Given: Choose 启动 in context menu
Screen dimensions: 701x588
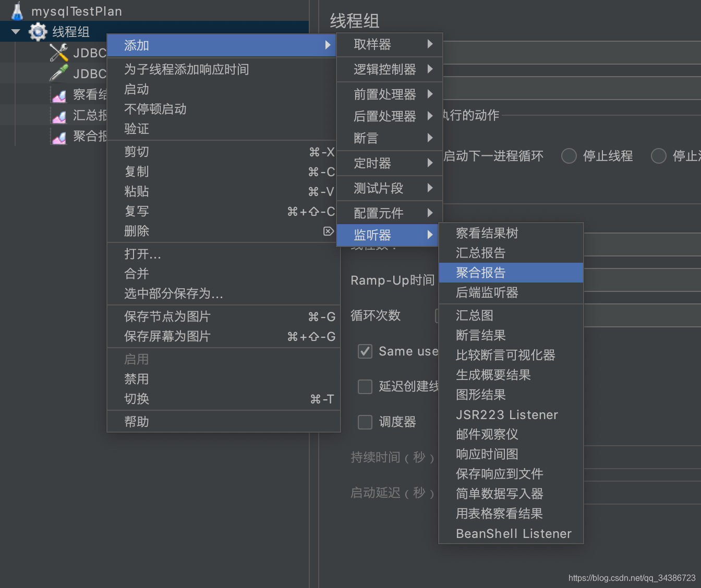Looking at the screenshot, I should coord(222,89).
